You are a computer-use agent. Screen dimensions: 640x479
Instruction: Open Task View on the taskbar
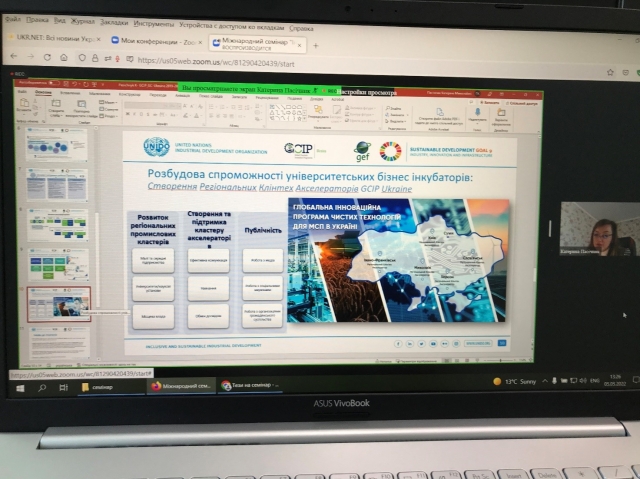(63, 387)
